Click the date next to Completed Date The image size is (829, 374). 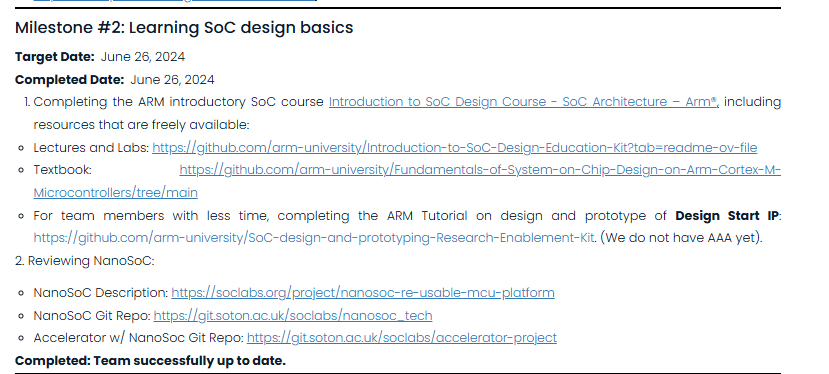tap(172, 80)
